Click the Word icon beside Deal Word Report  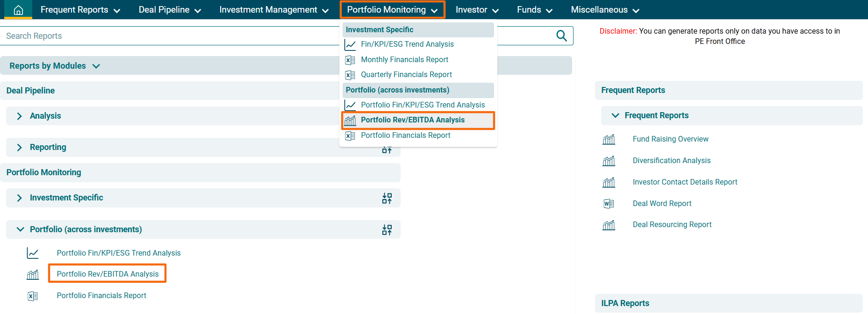pos(609,204)
